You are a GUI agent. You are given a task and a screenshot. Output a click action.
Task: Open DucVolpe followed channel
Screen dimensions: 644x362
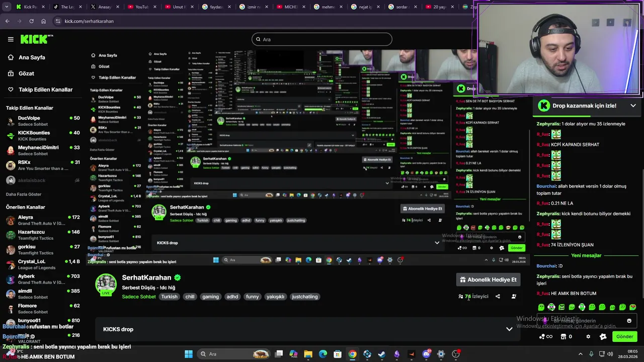(43, 121)
